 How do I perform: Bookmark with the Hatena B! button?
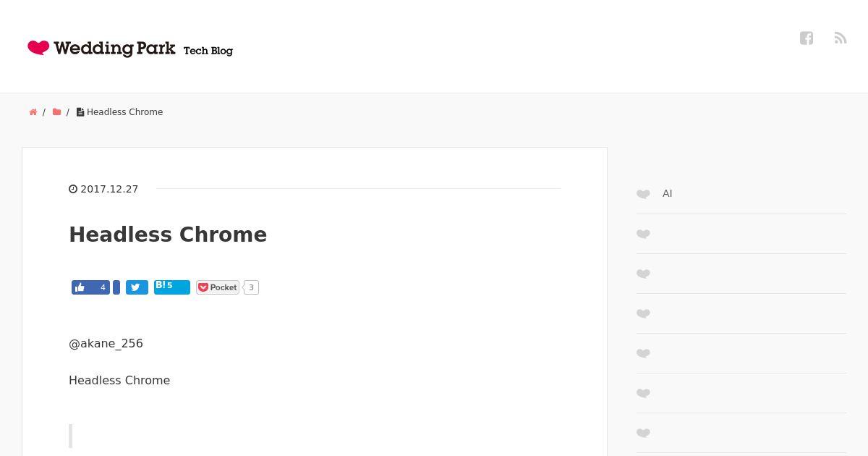tap(171, 287)
